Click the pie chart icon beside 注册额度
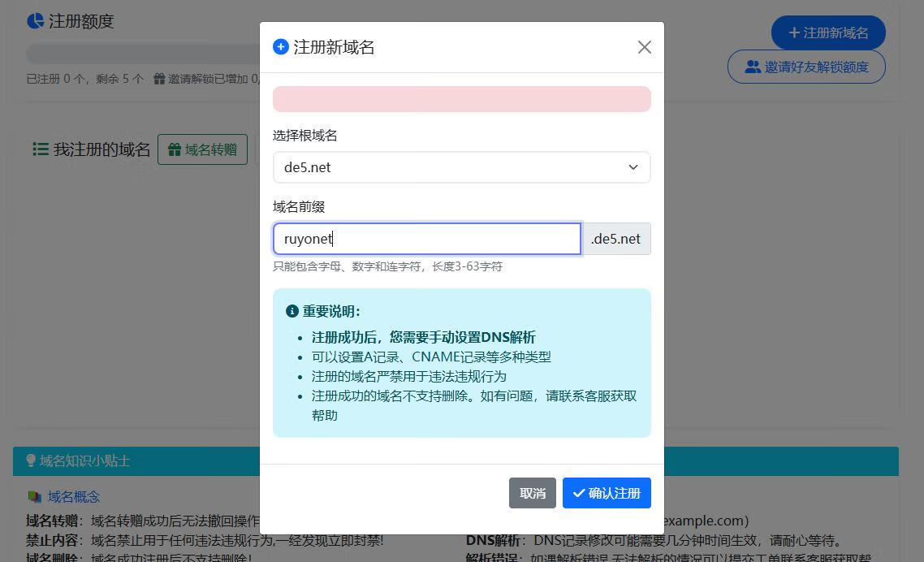Viewport: 924px width, 562px height. 35,21
